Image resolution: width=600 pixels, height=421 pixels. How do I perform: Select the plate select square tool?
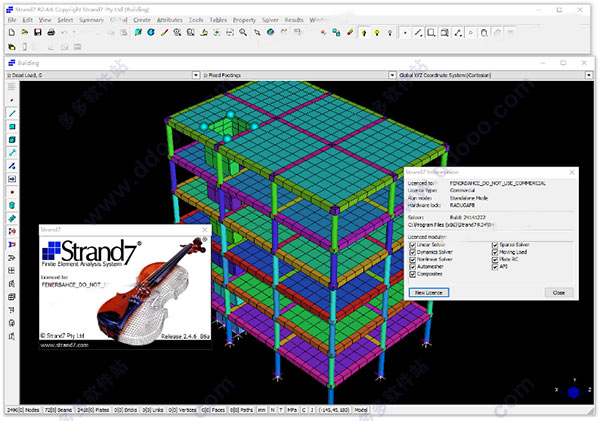(431, 33)
